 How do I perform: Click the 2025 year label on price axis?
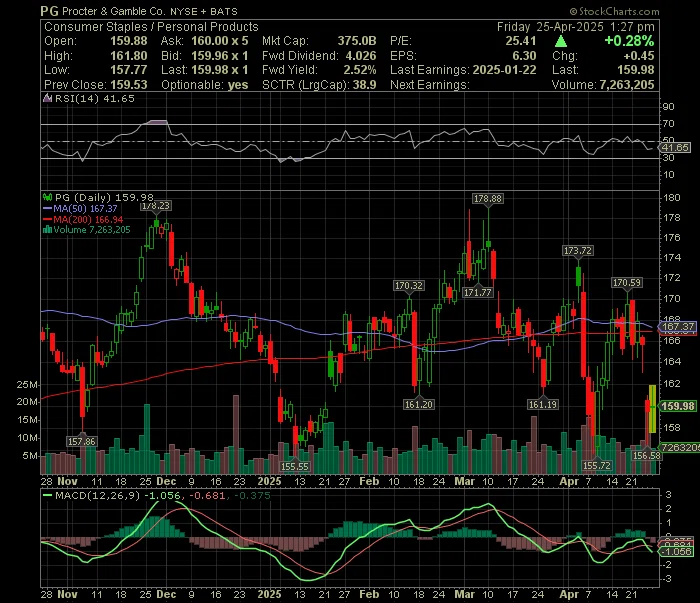tap(269, 482)
